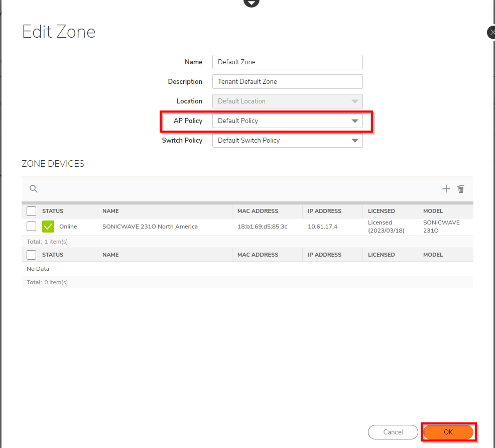This screenshot has width=495, height=448.
Task: Click the LICENSED column header
Action: [x=381, y=211]
